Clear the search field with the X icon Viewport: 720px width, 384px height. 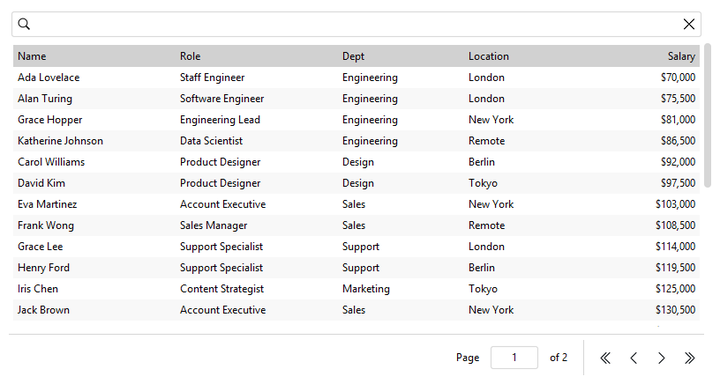click(x=689, y=24)
